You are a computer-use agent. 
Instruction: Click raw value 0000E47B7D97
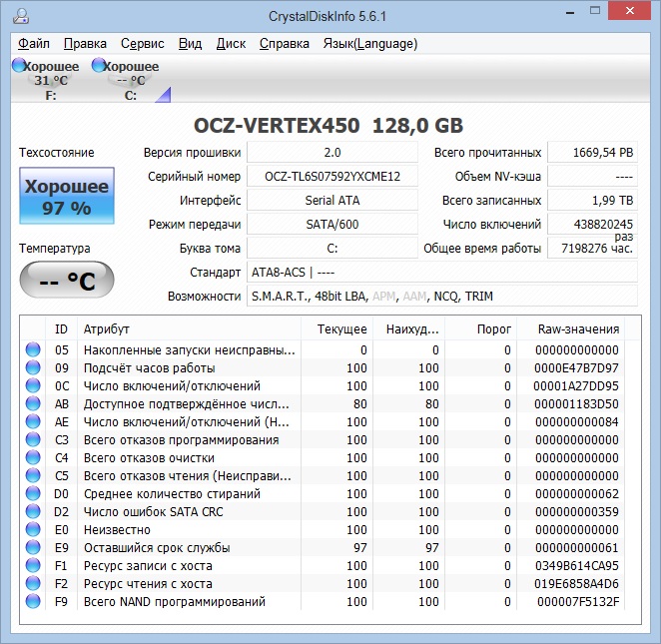pyautogui.click(x=576, y=368)
